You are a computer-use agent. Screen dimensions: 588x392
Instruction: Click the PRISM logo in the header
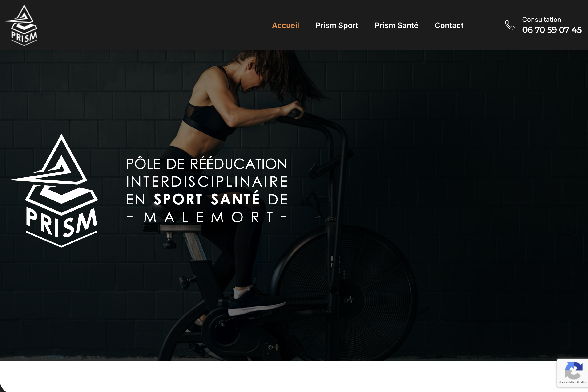pos(22,25)
